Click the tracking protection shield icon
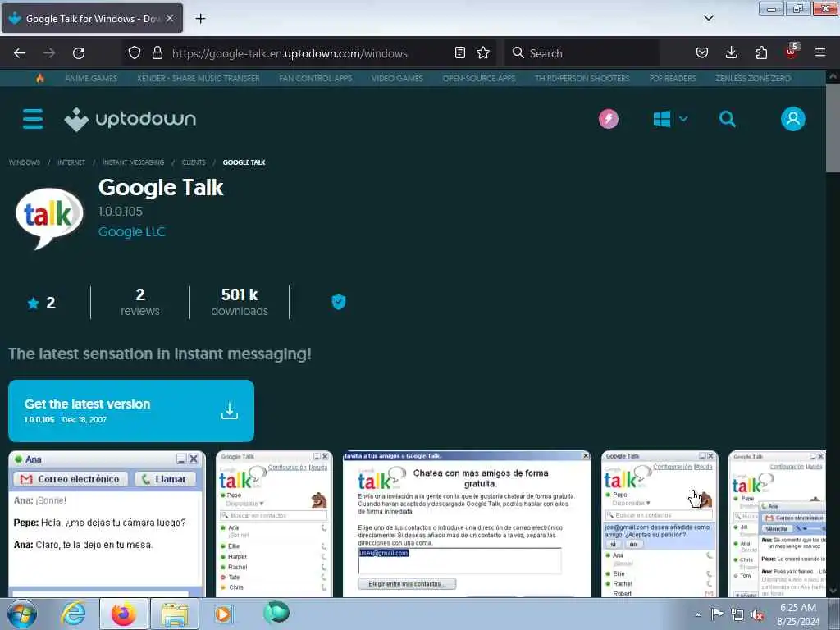Viewport: 840px width, 630px height. (135, 52)
